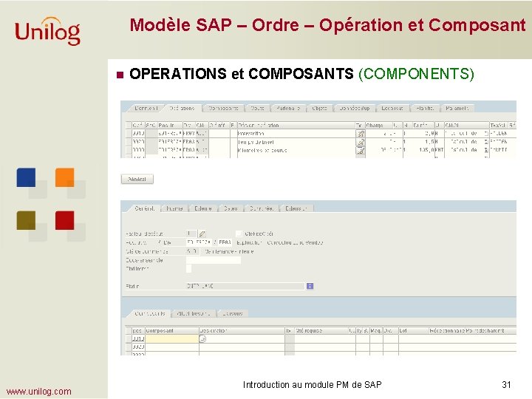Screen dimensions: 532x399
Task: Open search help icon in first component row
Action: click(202, 338)
